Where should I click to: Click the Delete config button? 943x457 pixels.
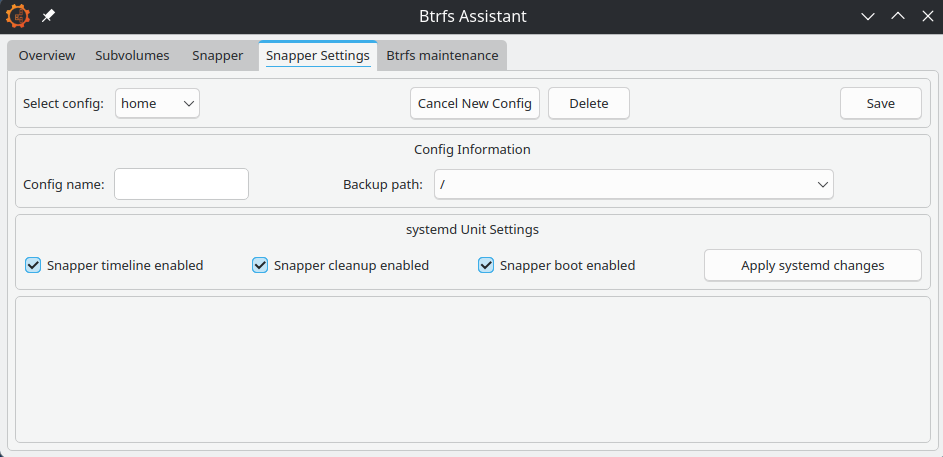pyautogui.click(x=589, y=103)
